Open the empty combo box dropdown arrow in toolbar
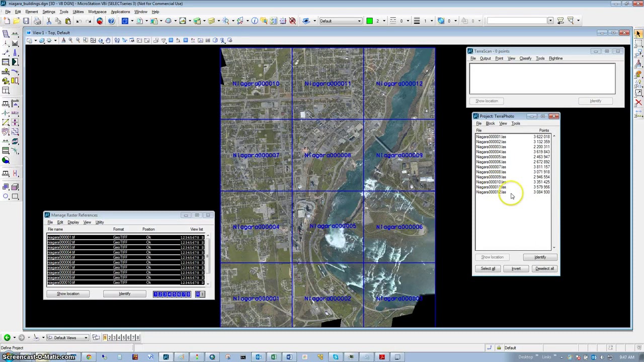 [550, 21]
